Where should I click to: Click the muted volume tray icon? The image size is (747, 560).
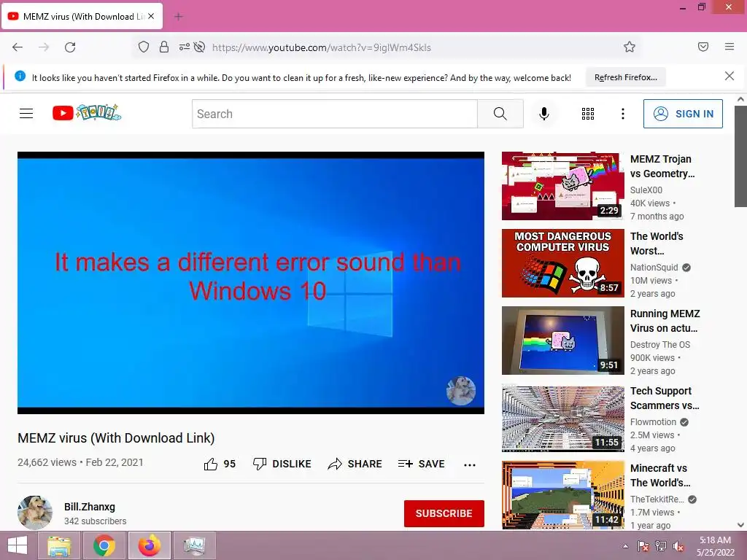pos(678,546)
